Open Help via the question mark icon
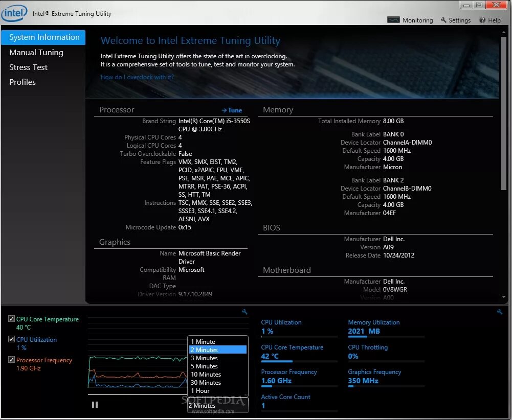The height and width of the screenshot is (420, 512). pos(482,20)
